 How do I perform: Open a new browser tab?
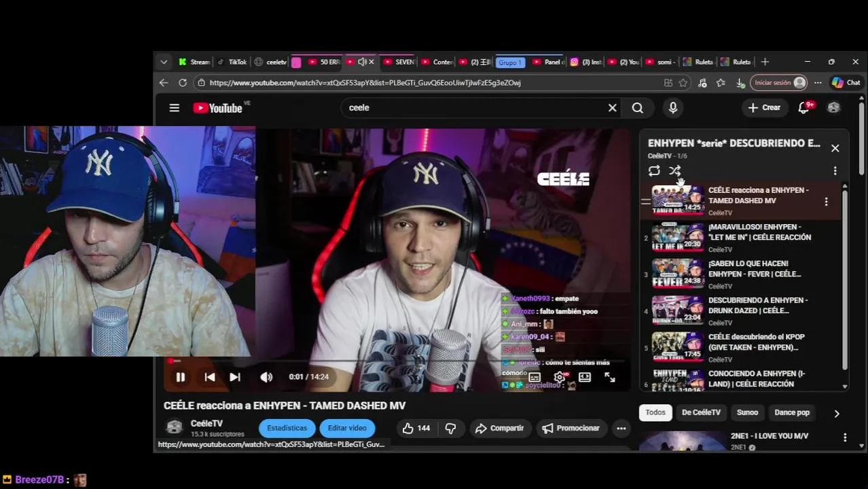click(765, 62)
